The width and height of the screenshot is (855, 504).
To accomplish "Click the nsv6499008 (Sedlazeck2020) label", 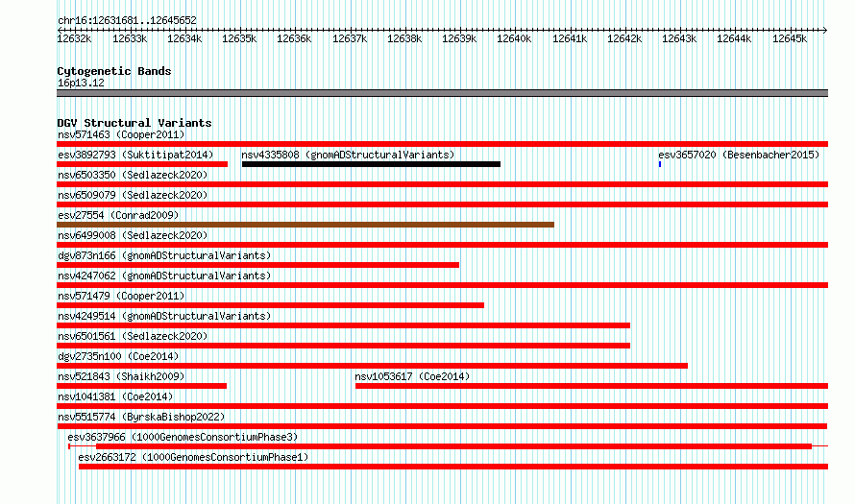I will 133,235.
